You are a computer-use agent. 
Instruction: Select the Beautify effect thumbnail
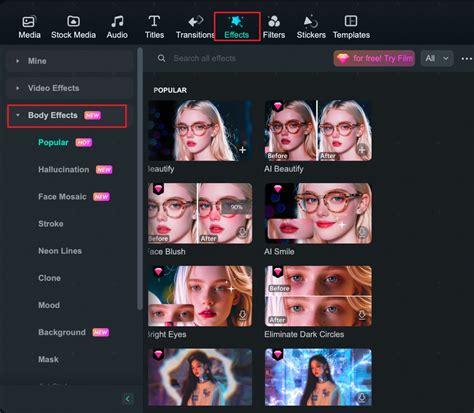tap(200, 131)
